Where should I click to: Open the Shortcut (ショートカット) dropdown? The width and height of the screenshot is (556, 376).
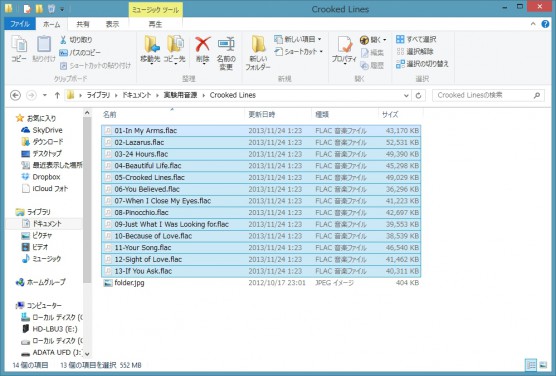(299, 52)
